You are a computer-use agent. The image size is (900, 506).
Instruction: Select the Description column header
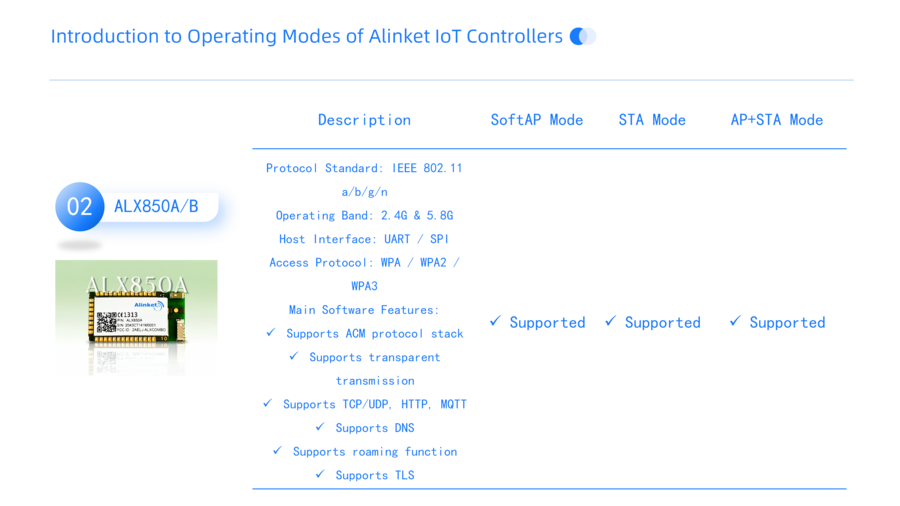[364, 120]
